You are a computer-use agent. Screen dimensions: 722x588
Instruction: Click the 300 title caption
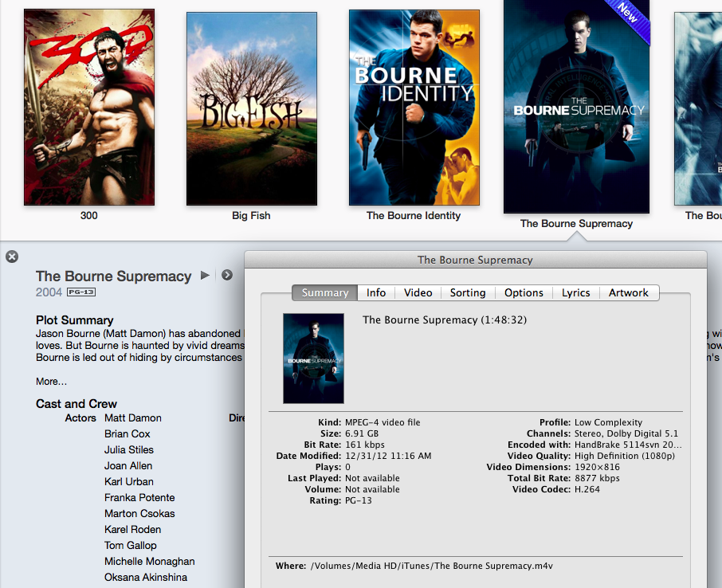(x=89, y=215)
